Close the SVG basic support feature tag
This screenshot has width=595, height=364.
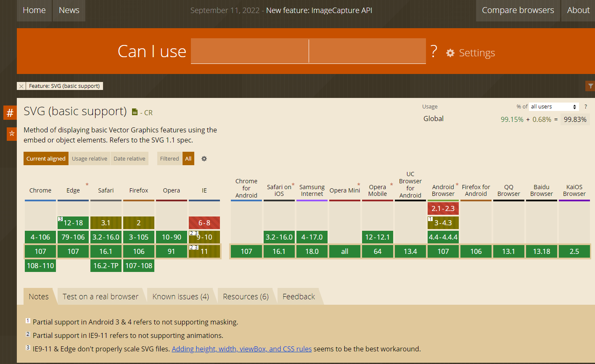[x=21, y=86]
